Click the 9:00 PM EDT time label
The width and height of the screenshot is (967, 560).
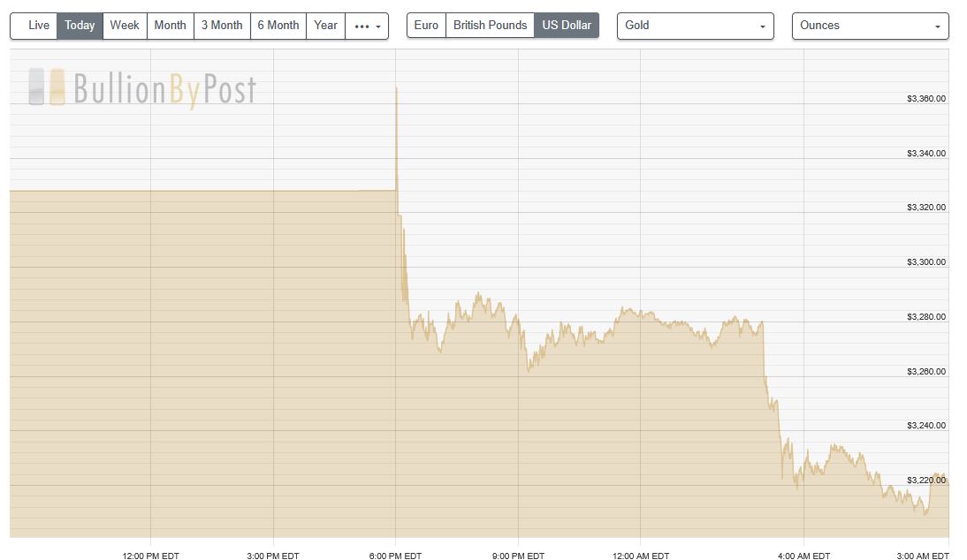point(518,556)
